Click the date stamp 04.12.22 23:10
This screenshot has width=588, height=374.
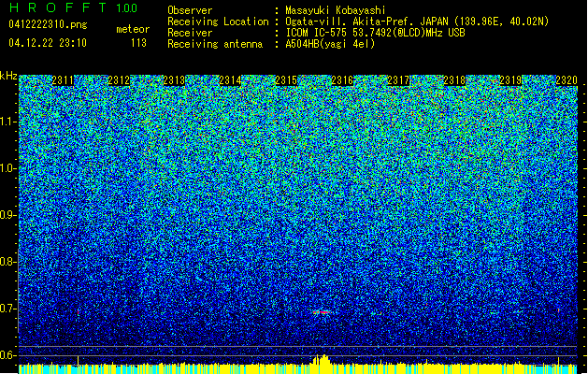[48, 43]
